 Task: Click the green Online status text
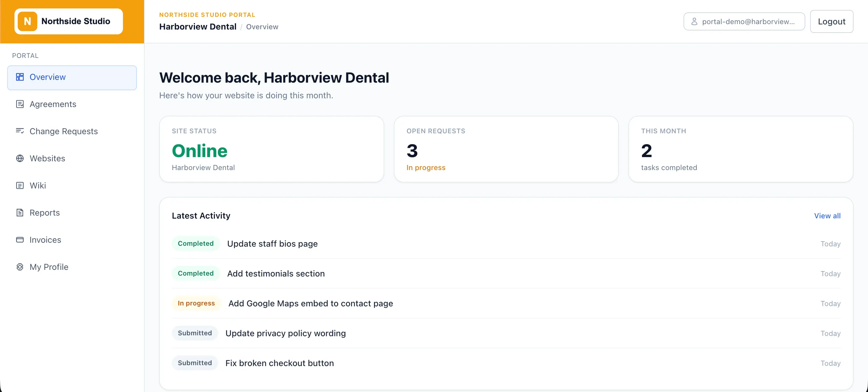click(x=200, y=151)
